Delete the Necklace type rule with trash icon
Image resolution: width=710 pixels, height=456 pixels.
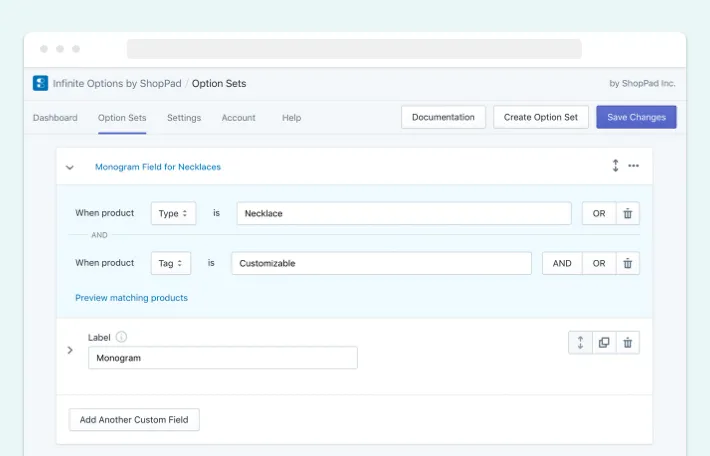pos(628,213)
